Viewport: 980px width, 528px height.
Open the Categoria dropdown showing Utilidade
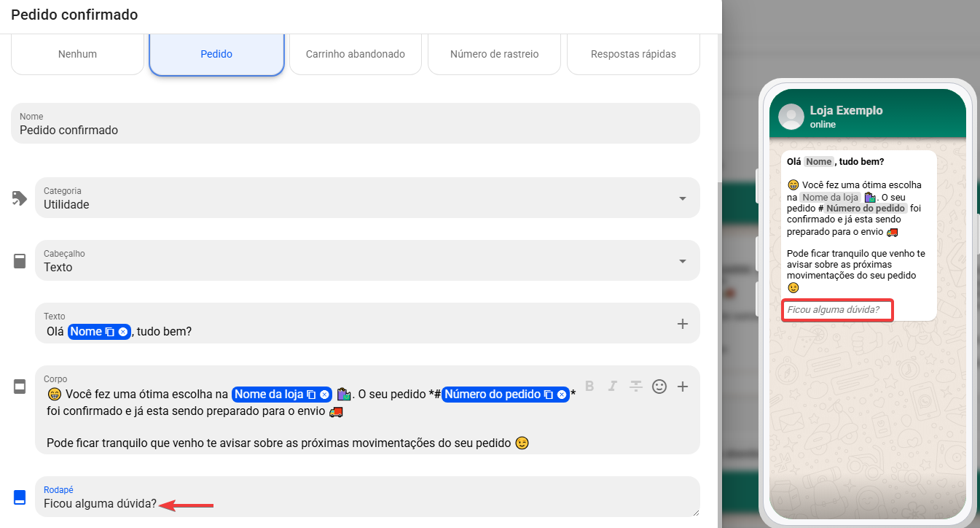[x=367, y=198]
